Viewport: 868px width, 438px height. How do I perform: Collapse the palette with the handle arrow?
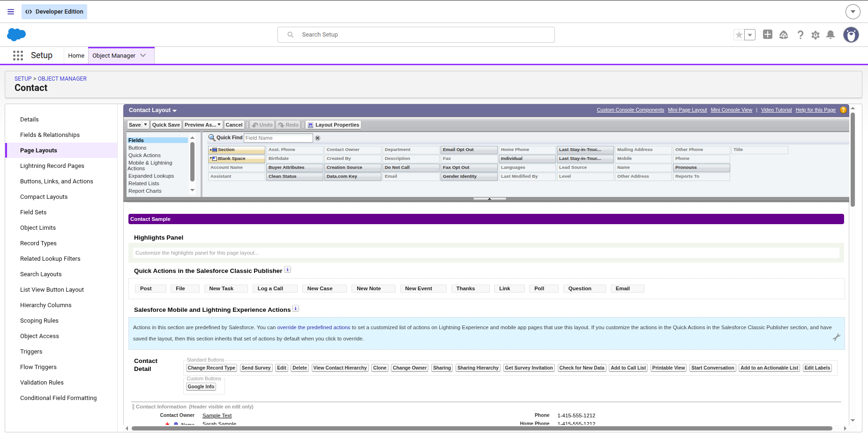489,199
